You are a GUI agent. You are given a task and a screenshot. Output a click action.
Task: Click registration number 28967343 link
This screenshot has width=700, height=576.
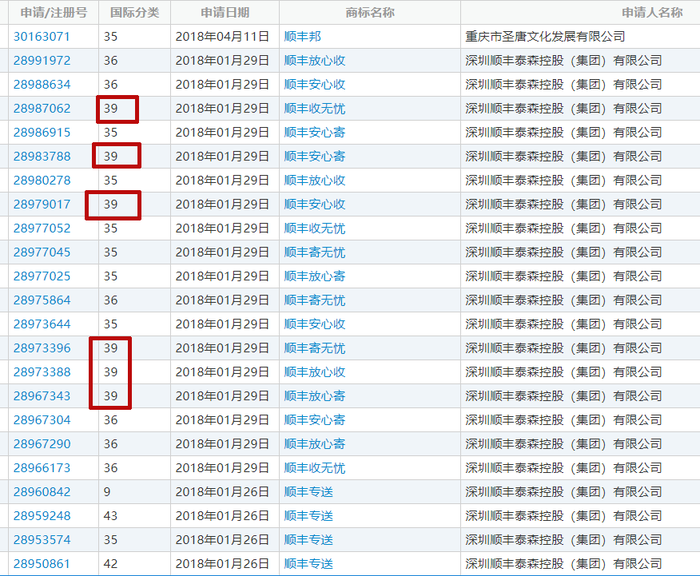42,397
